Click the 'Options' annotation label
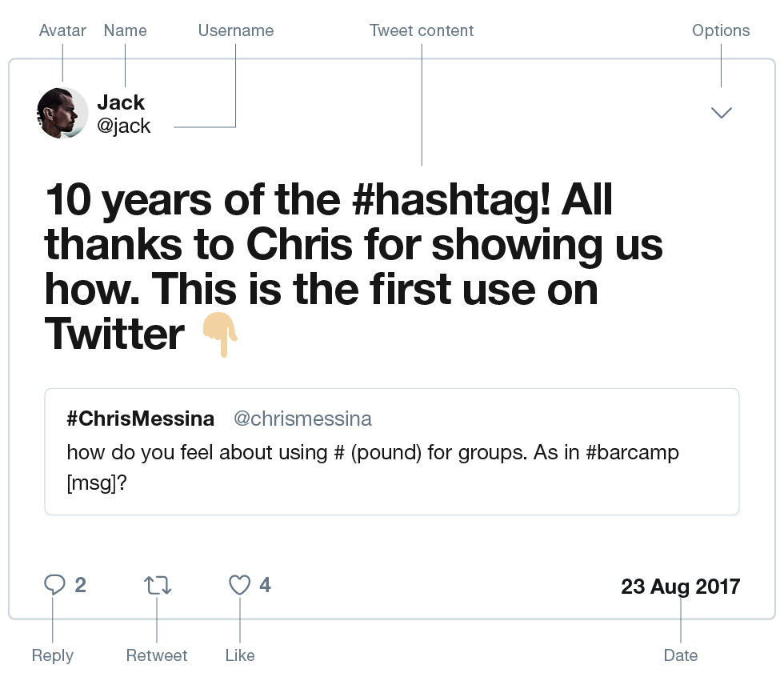 (721, 30)
